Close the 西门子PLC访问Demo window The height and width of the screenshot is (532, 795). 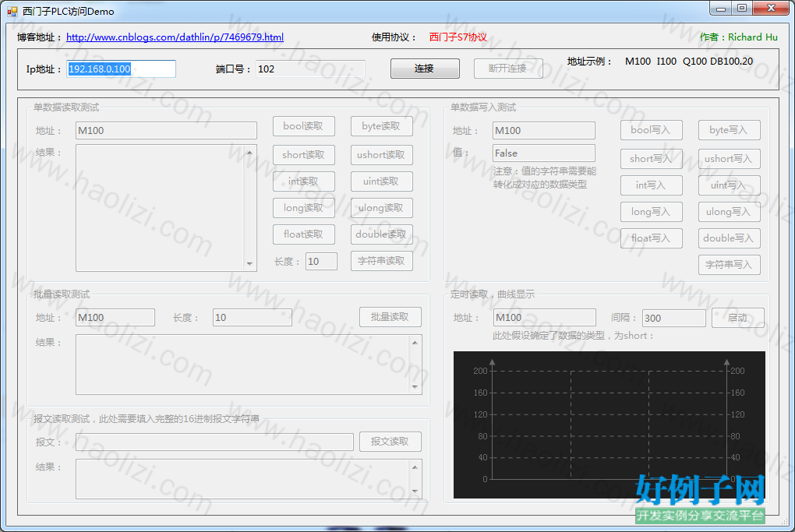[x=771, y=9]
